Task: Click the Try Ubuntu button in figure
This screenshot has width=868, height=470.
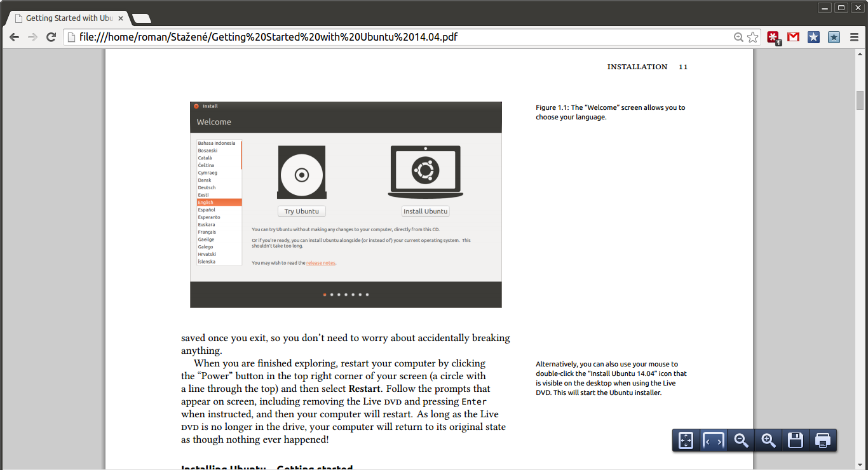Action: pyautogui.click(x=302, y=211)
